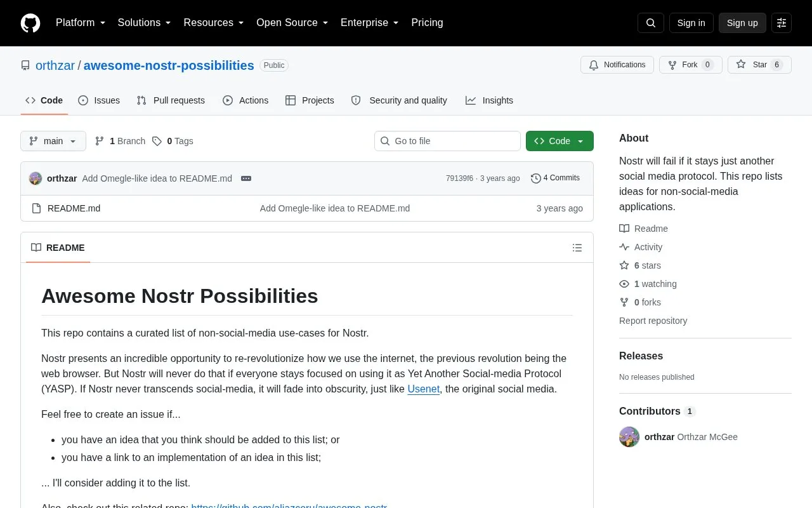Image resolution: width=812 pixels, height=508 pixels.
Task: Expand the Solutions menu
Action: tap(145, 23)
